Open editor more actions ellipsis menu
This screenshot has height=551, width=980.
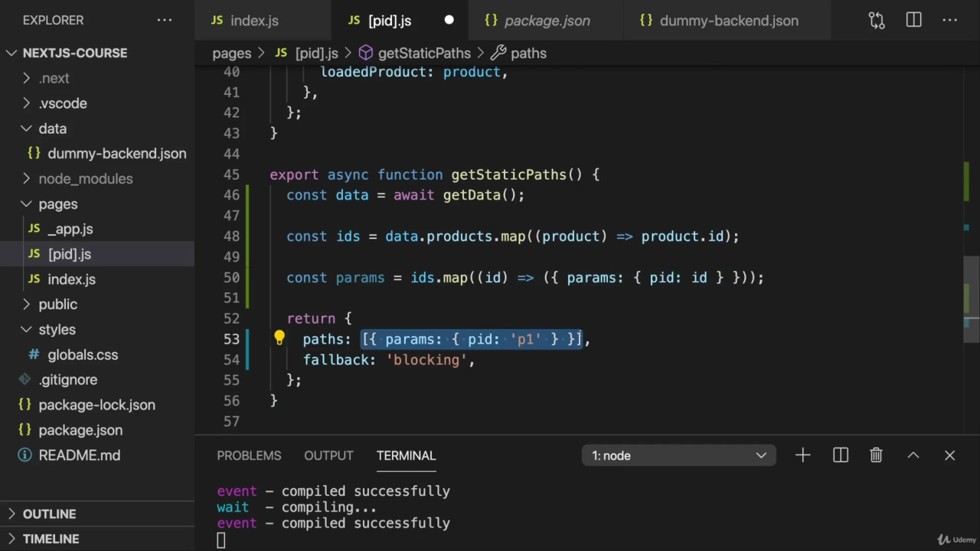pyautogui.click(x=950, y=21)
